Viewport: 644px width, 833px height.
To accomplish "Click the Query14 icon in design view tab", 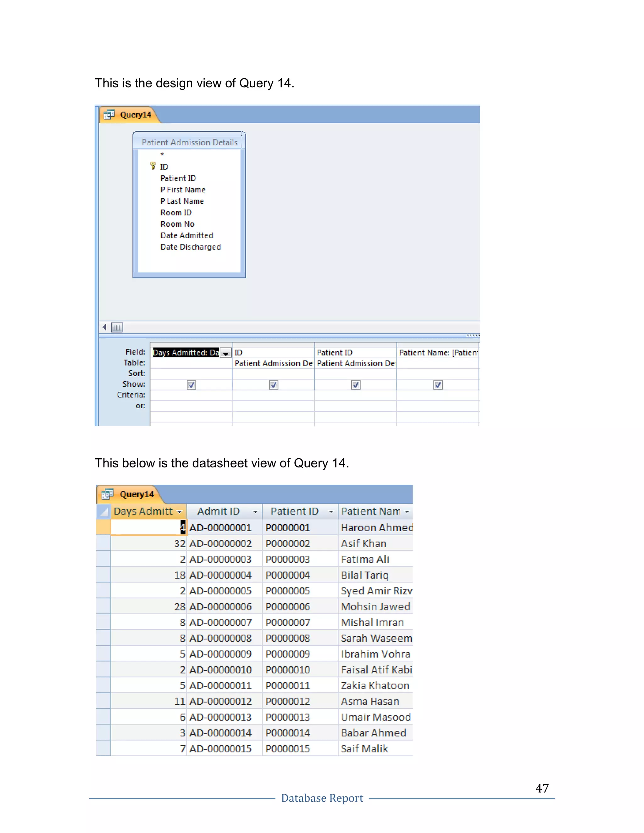I will tap(109, 114).
